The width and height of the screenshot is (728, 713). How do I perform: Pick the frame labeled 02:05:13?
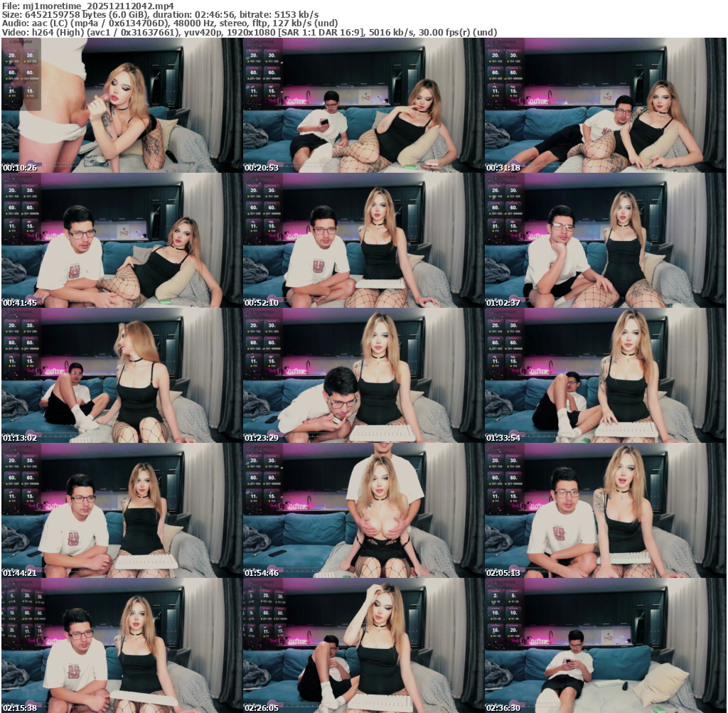click(x=606, y=510)
